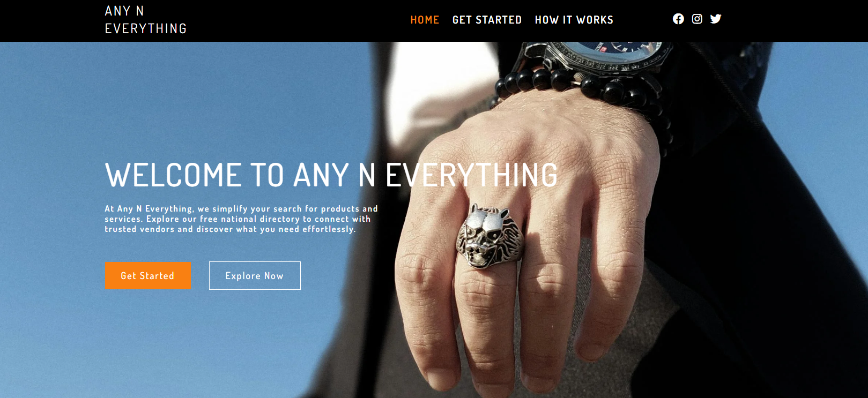
Task: Click the WELCOME TO ANY N EVERYTHING heading
Action: click(x=331, y=175)
